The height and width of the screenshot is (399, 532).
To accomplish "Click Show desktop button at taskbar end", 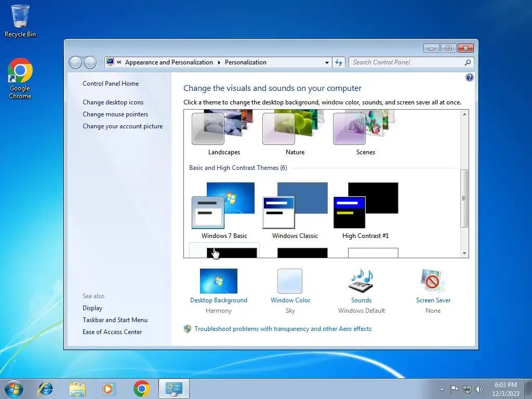I will (528, 389).
